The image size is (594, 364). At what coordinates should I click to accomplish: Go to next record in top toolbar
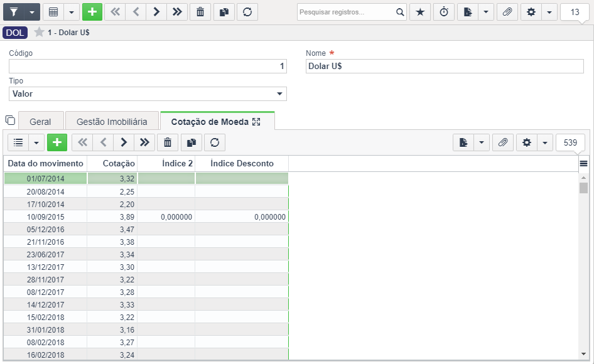pyautogui.click(x=156, y=12)
